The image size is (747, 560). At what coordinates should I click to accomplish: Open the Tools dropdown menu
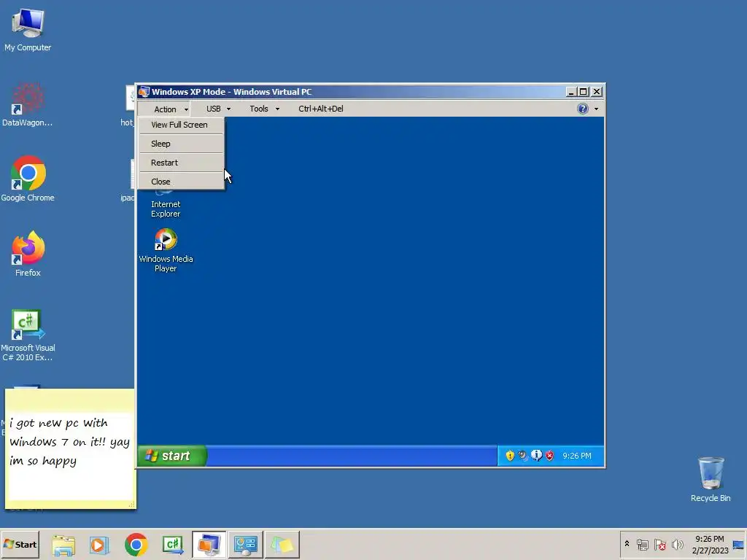pyautogui.click(x=264, y=109)
